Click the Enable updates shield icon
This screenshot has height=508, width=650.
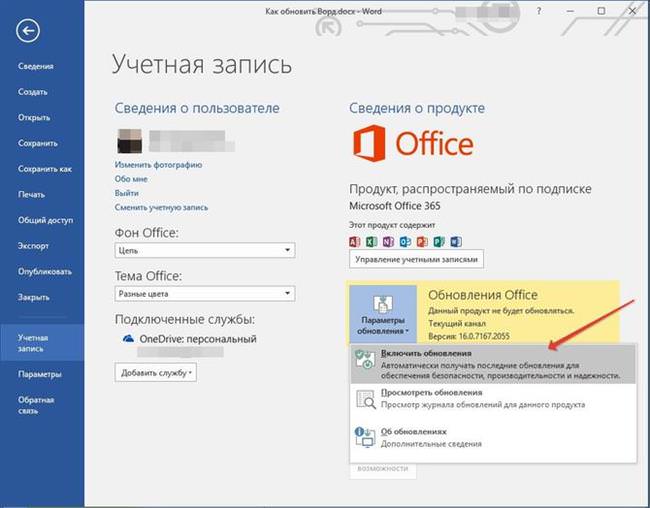coord(365,359)
